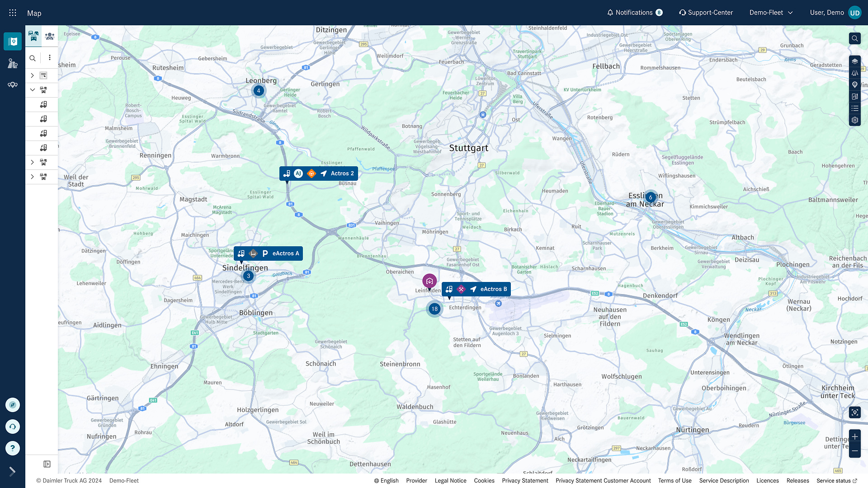Expand the main navigation sidebar
Image resolution: width=868 pixels, height=488 pixels.
click(13, 471)
